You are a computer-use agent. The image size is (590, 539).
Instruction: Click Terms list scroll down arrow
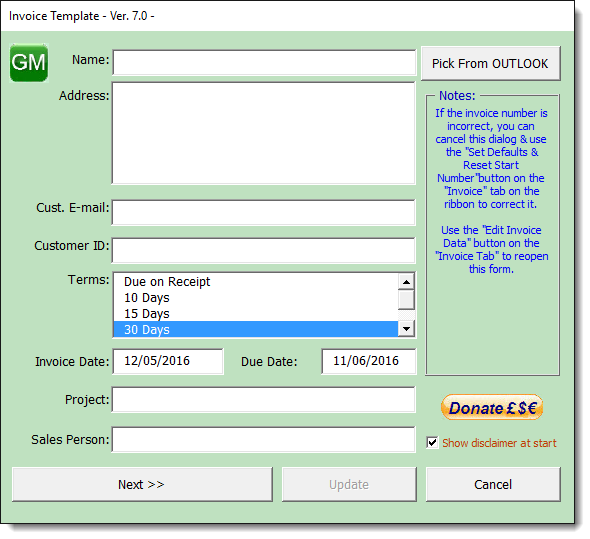pyautogui.click(x=406, y=329)
